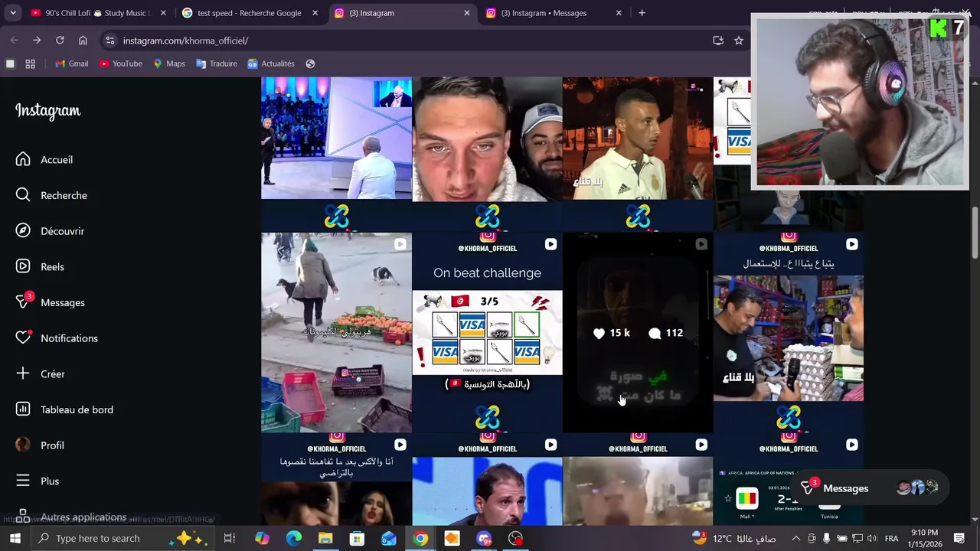Open Découvrir explore page
This screenshot has width=980, height=551.
(x=50, y=231)
